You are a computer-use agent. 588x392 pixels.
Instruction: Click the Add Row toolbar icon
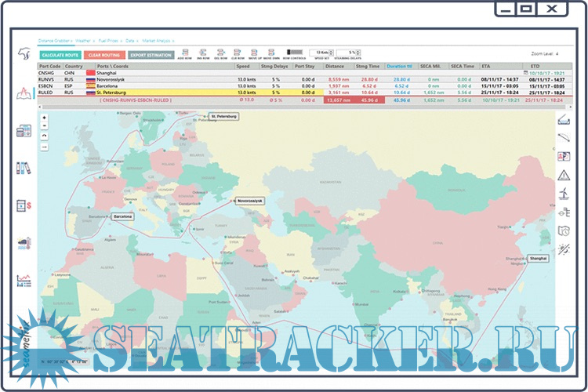185,54
